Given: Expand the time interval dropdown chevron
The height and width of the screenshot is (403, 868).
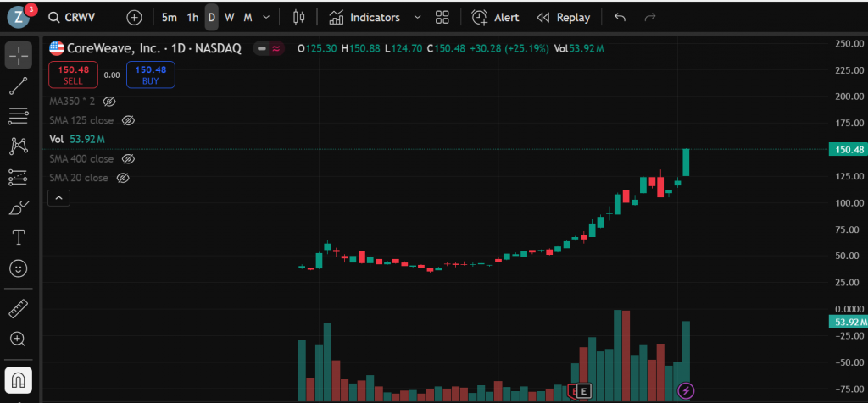Looking at the screenshot, I should click(x=267, y=17).
